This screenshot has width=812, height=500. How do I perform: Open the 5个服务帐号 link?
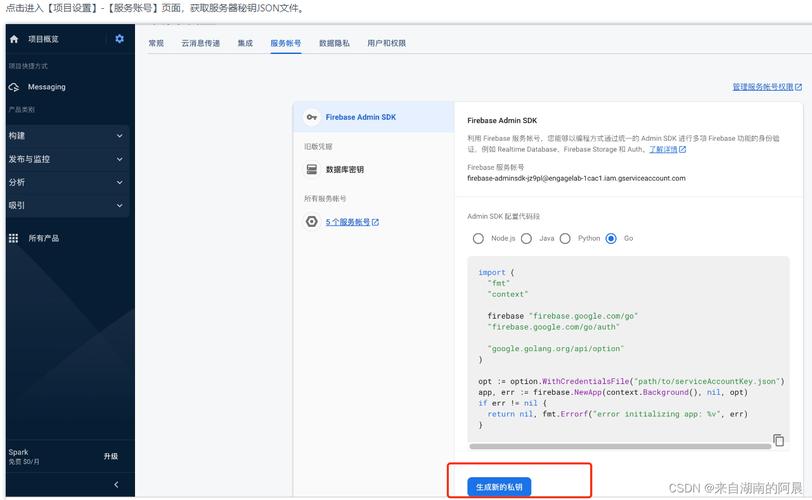(x=347, y=222)
